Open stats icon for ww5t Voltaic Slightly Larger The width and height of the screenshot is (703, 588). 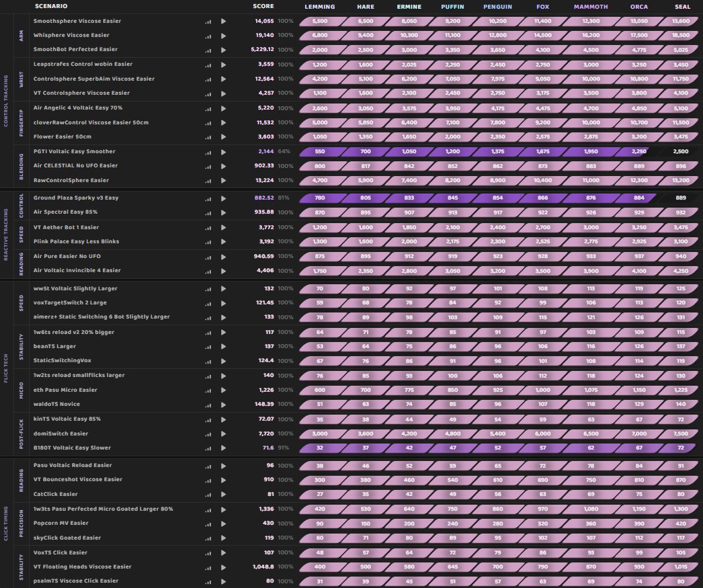[x=208, y=289]
